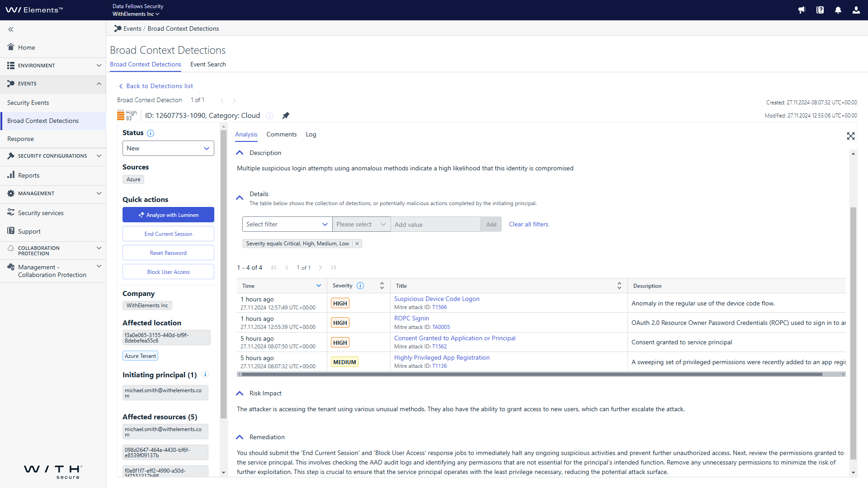Clear all filters link
Image resolution: width=868 pixels, height=488 pixels.
pos(528,224)
